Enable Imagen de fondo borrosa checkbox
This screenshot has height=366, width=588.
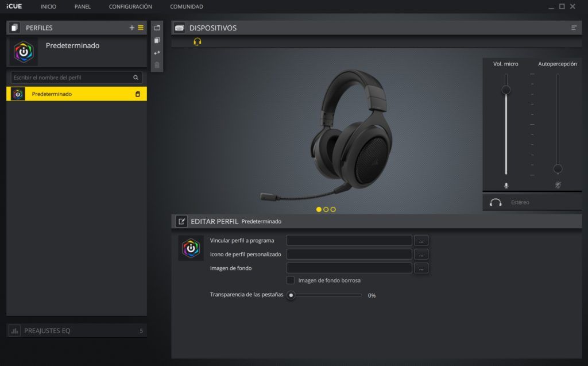291,280
